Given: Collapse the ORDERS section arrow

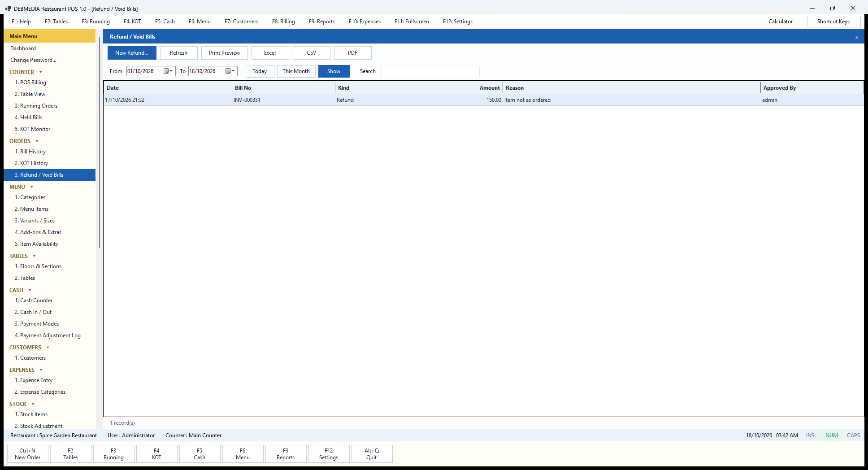Looking at the screenshot, I should pyautogui.click(x=37, y=141).
